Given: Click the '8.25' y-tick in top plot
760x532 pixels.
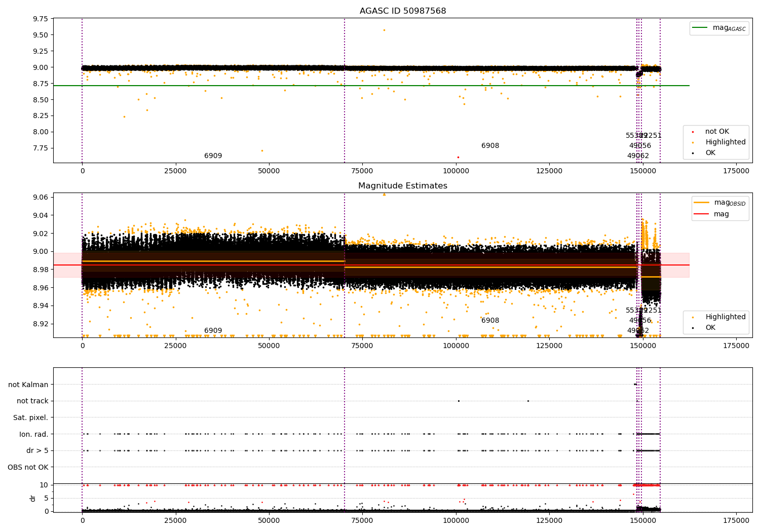Looking at the screenshot, I should pos(41,116).
